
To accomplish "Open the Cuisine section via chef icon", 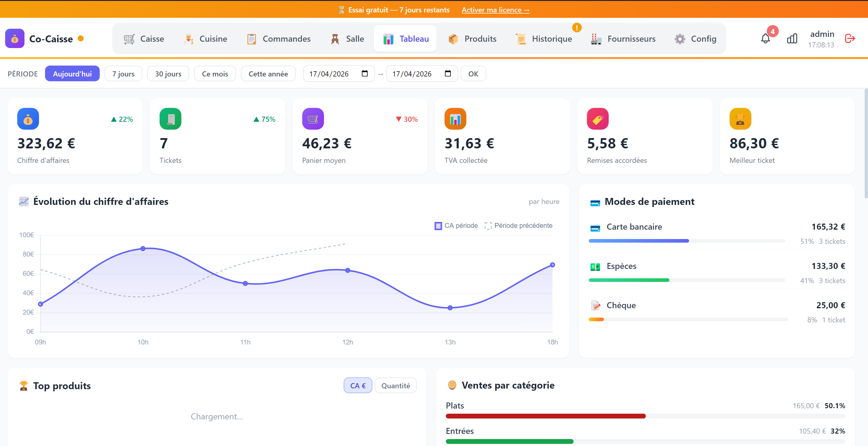I will click(189, 38).
